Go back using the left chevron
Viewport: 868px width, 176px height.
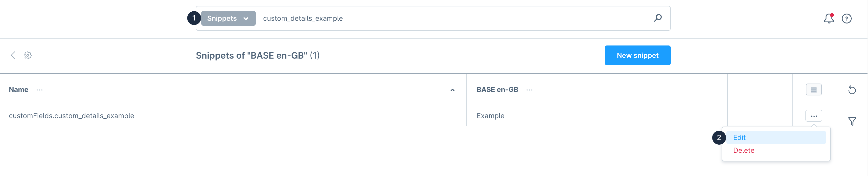click(13, 56)
